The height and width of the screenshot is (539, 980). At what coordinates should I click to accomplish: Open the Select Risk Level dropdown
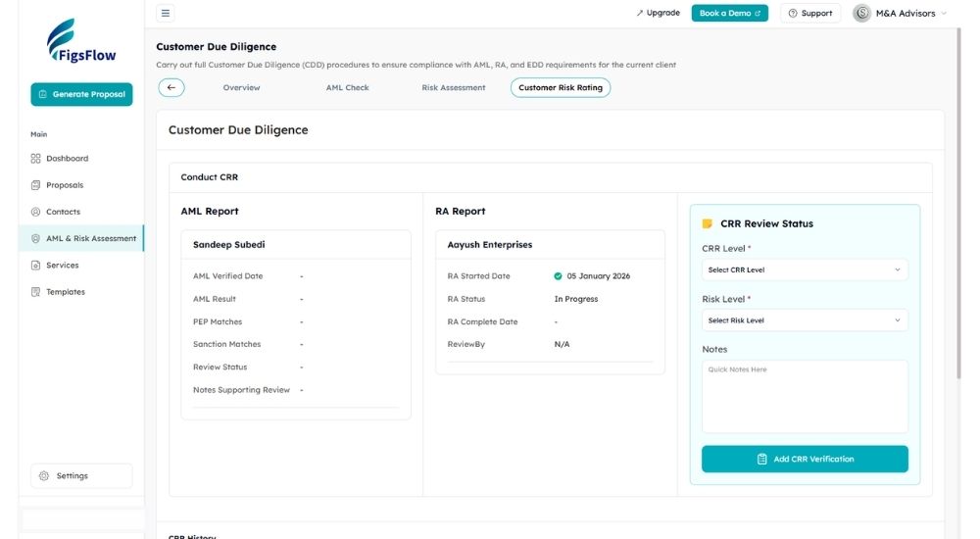(805, 320)
